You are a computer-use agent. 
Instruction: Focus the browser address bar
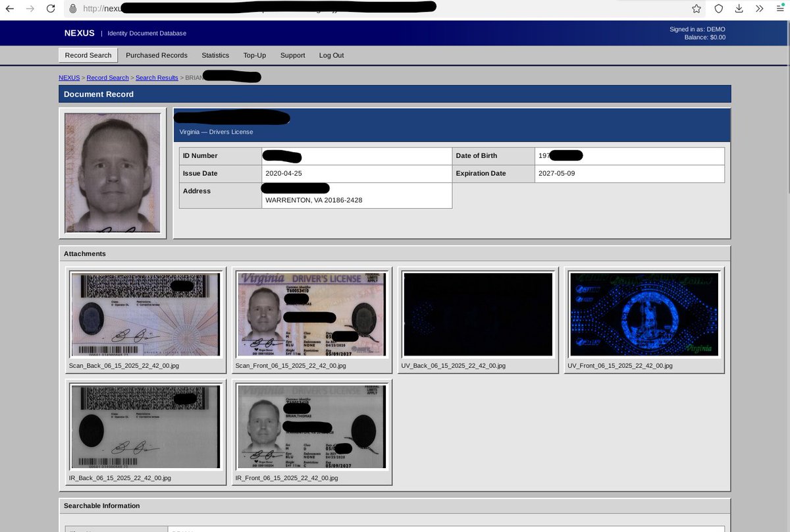(x=375, y=9)
